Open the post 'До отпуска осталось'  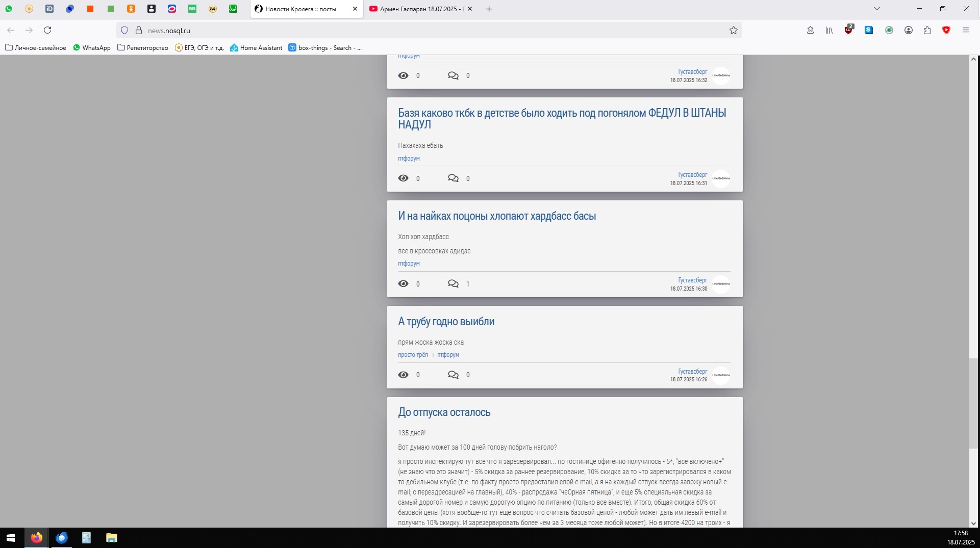444,412
